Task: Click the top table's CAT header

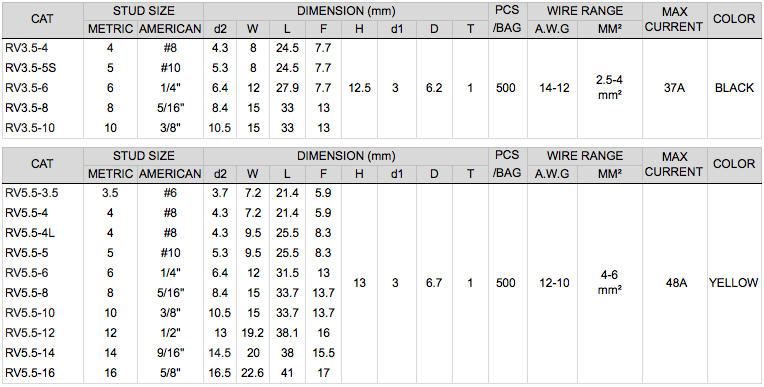Action: (42, 19)
